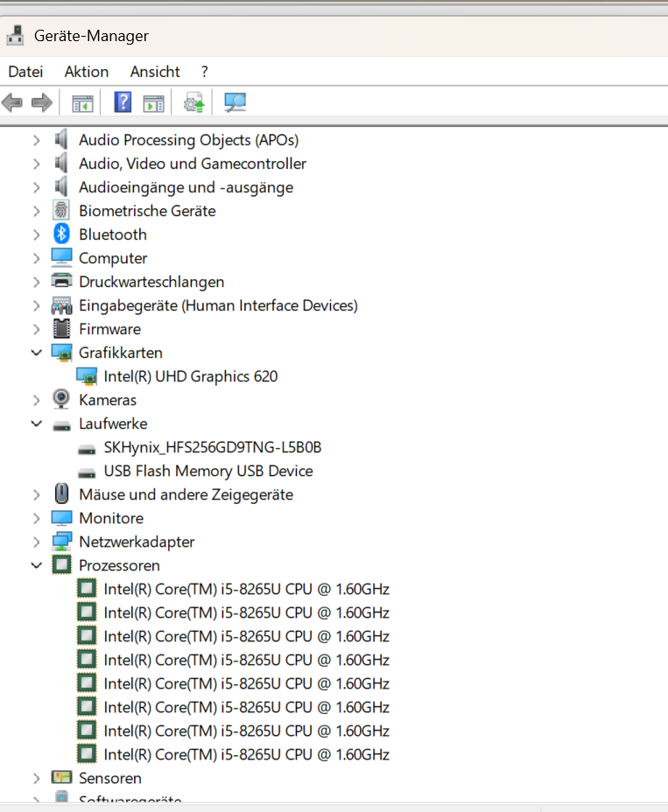Click the Geräte-Manager title bar icon
The image size is (668, 812).
(x=16, y=35)
